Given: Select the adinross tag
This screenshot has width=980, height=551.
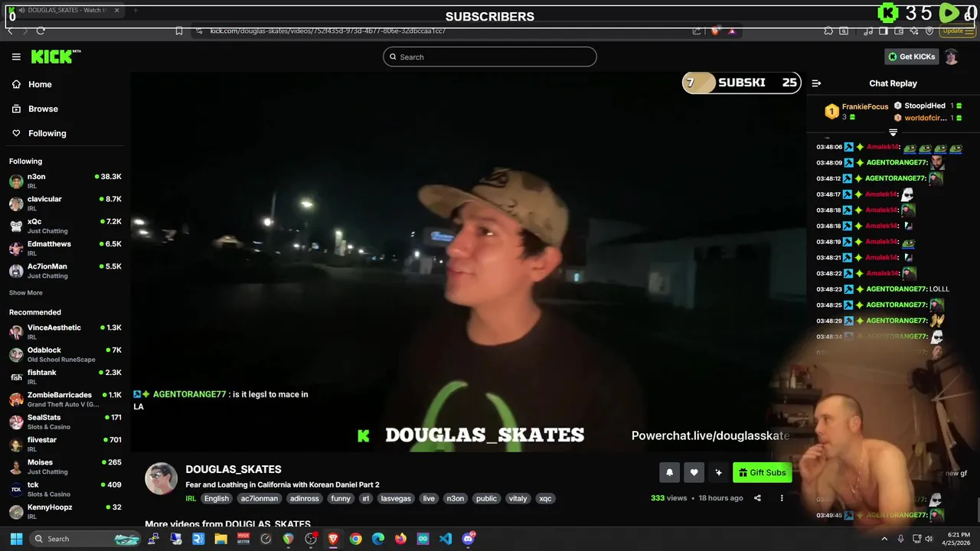Looking at the screenshot, I should (x=305, y=498).
